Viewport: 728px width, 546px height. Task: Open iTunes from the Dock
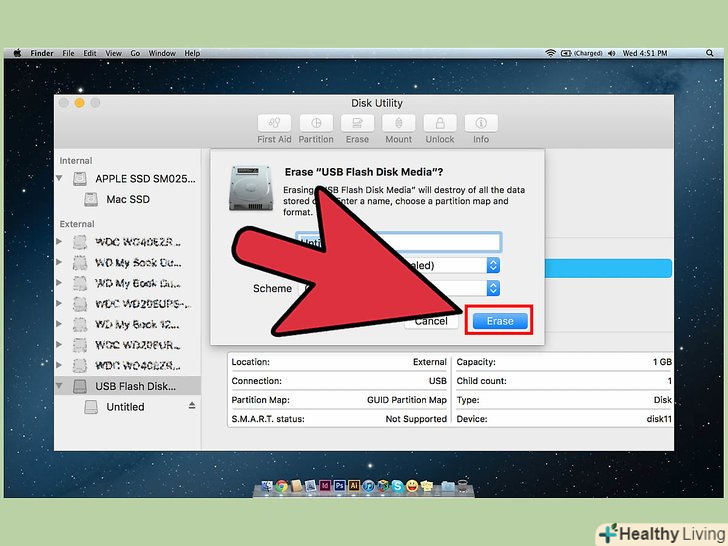(x=368, y=486)
